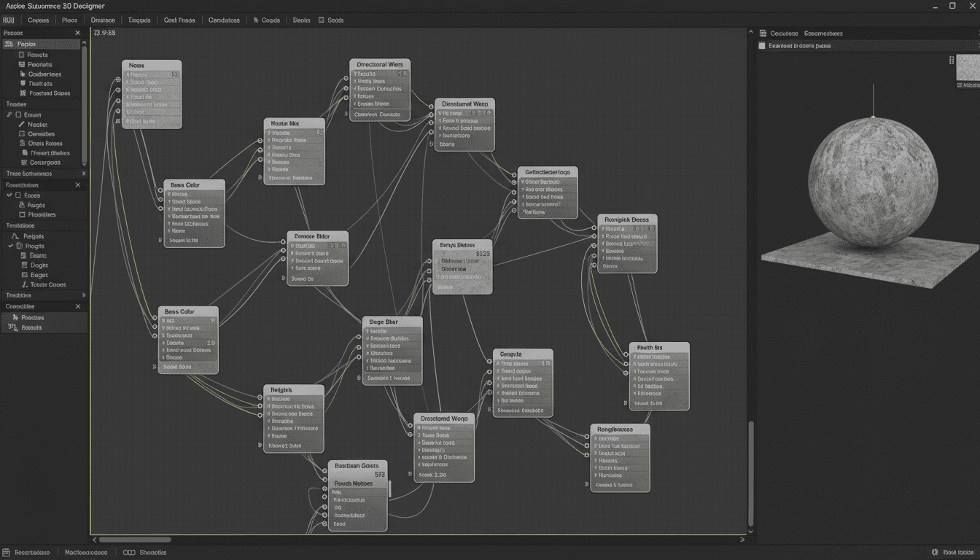This screenshot has height=560, width=980.
Task: Open the Copess menu
Action: click(x=38, y=20)
